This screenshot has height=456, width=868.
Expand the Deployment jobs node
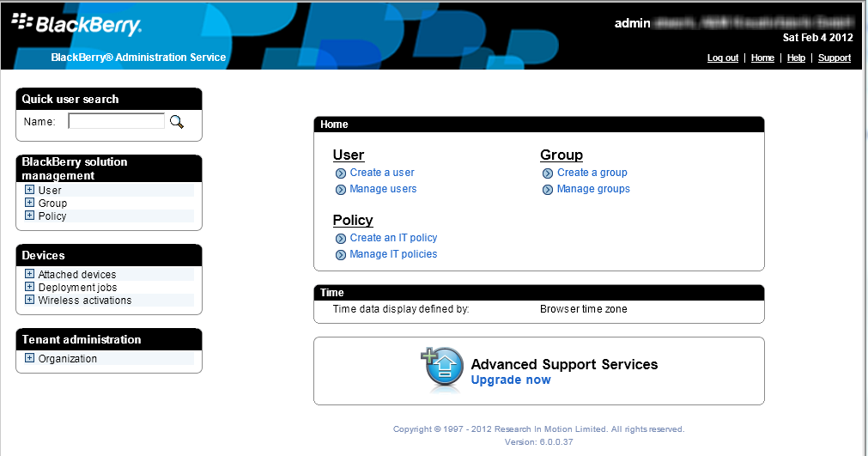[x=29, y=287]
